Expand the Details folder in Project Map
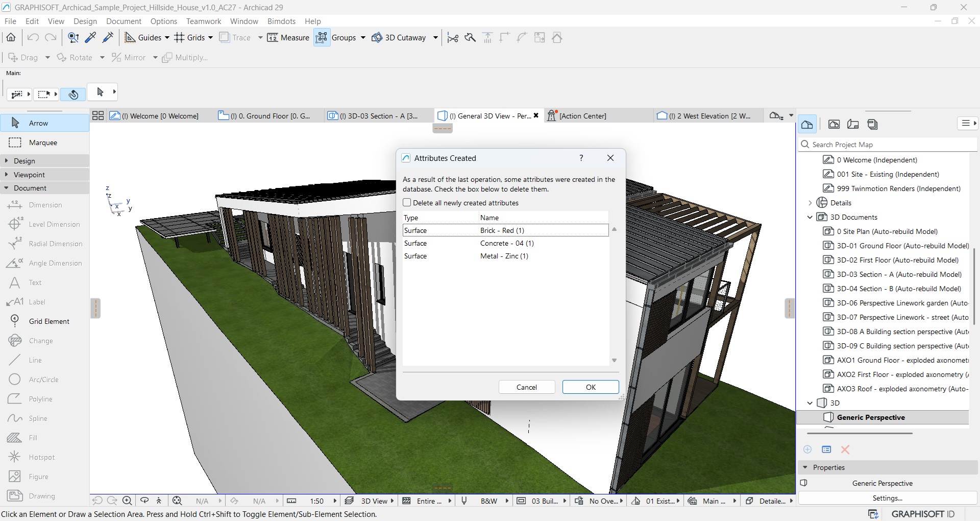The height and width of the screenshot is (521, 980). pos(810,203)
